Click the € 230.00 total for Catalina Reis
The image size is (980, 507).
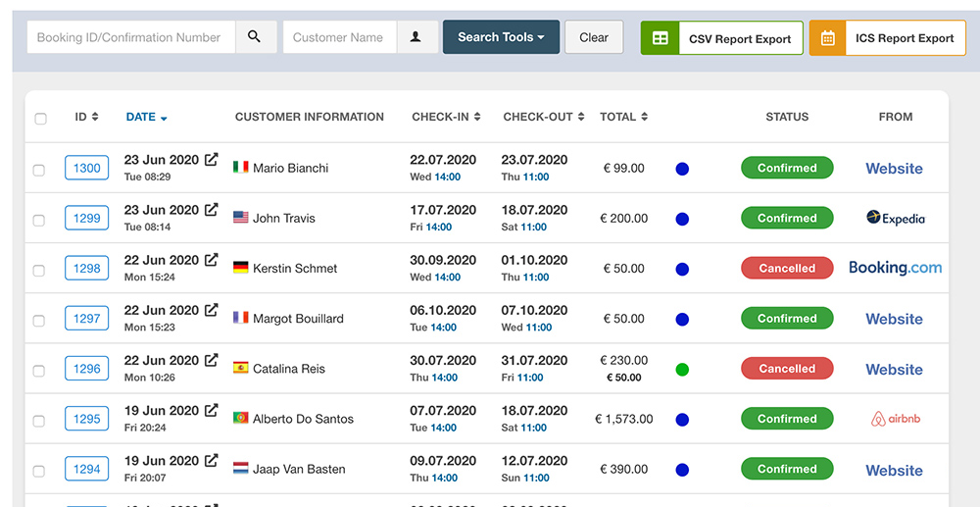pos(623,360)
